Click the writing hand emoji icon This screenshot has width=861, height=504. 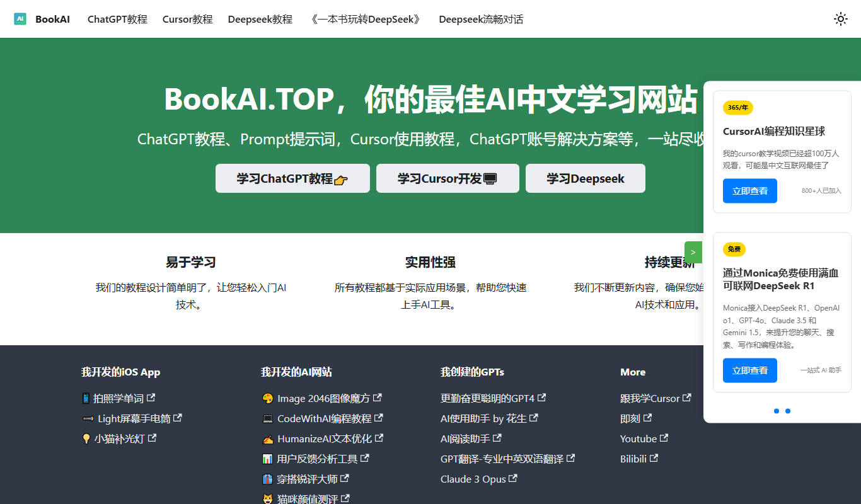tap(267, 438)
